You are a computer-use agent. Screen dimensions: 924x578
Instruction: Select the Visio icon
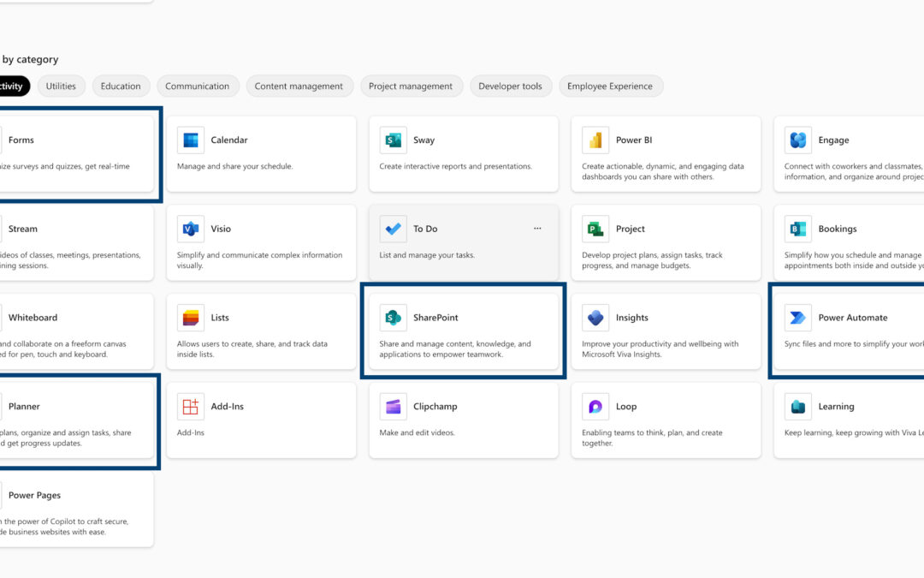pos(190,229)
